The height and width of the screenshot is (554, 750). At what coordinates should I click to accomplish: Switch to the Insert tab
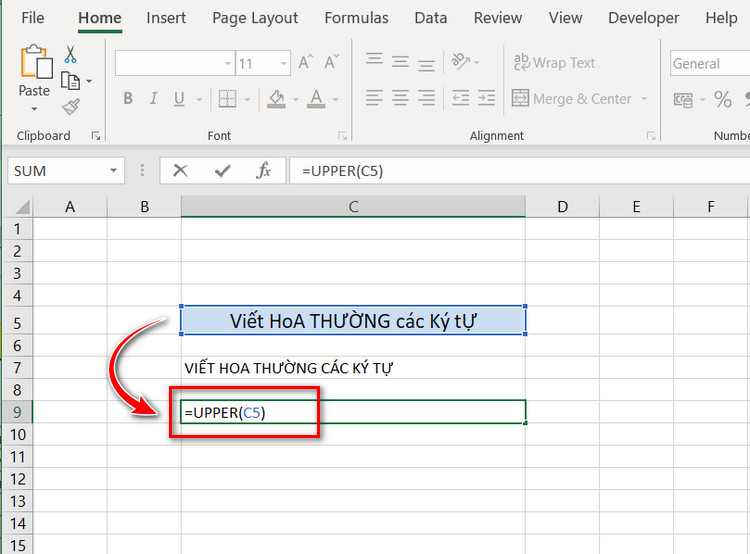pos(166,18)
